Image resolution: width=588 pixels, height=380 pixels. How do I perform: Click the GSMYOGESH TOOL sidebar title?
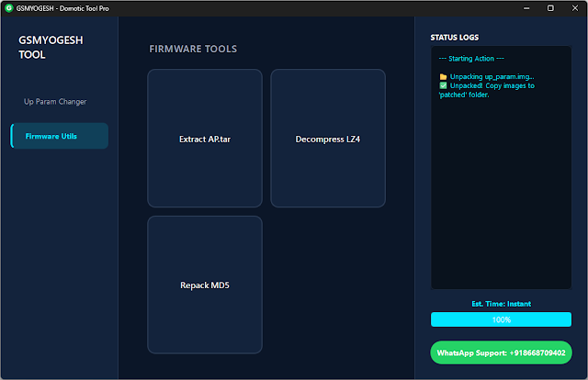(45, 48)
